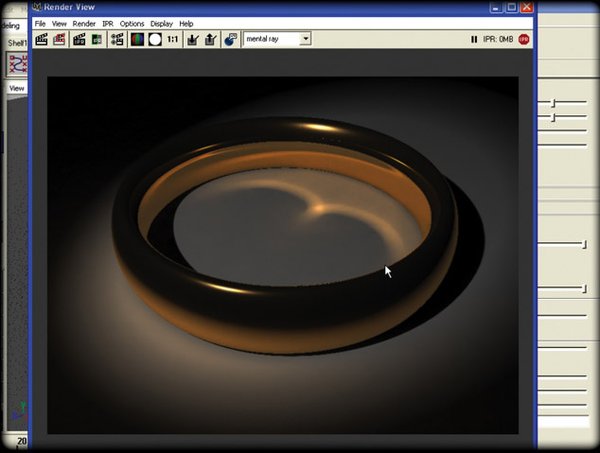The width and height of the screenshot is (600, 453).
Task: Open the mental ray renderer dropdown
Action: tap(277, 39)
